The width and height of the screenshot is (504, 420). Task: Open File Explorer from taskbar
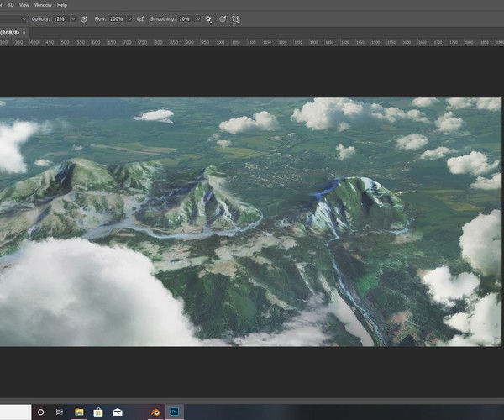pyautogui.click(x=79, y=412)
